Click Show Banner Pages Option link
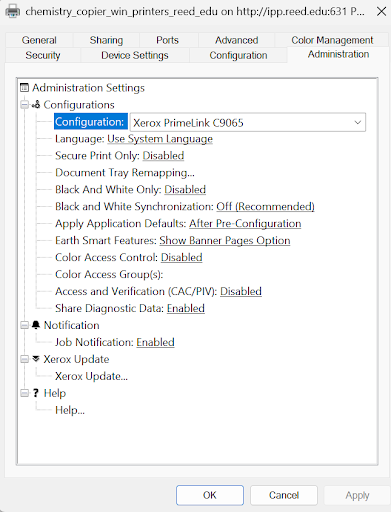 [225, 240]
